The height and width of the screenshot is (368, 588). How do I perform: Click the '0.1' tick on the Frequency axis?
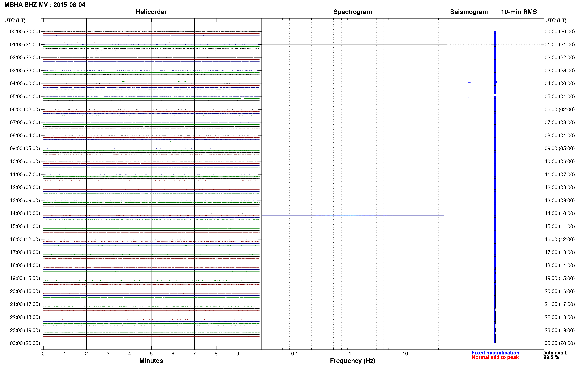coord(295,354)
